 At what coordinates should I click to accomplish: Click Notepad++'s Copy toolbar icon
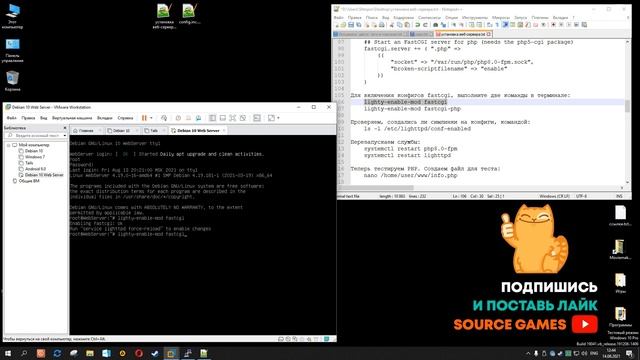[x=399, y=25]
